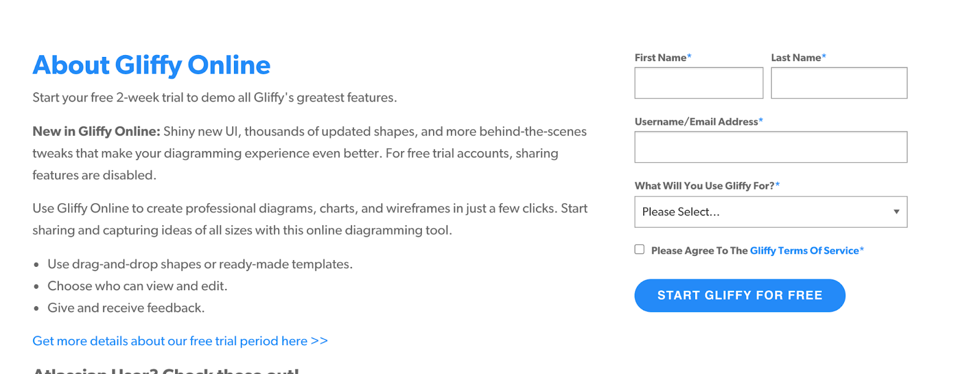Image resolution: width=980 pixels, height=374 pixels.
Task: Click the Last Name input field
Action: click(839, 83)
